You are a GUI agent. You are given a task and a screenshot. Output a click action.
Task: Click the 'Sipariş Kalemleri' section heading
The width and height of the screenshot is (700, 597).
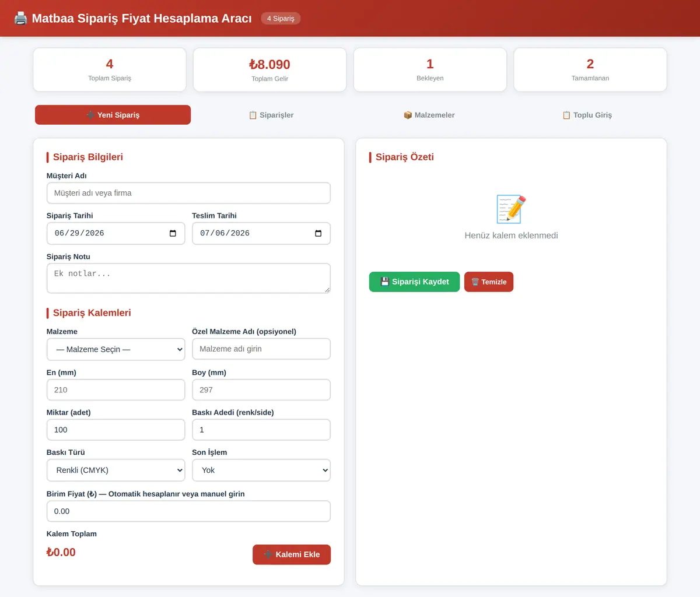pyautogui.click(x=92, y=313)
